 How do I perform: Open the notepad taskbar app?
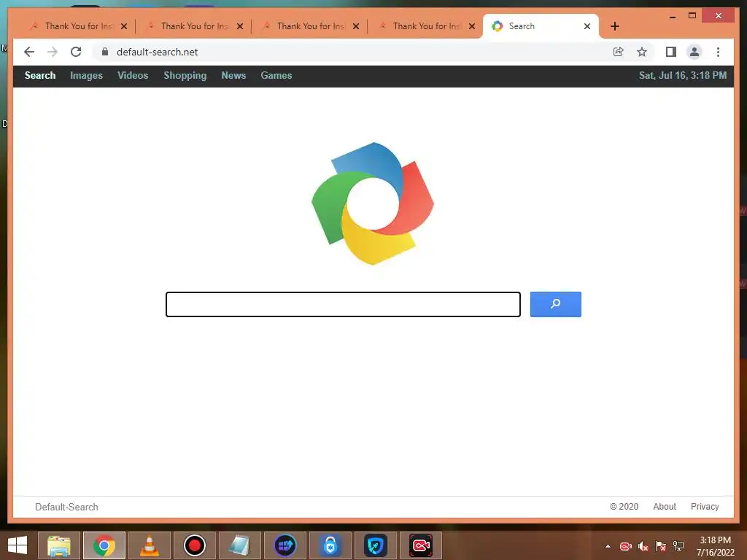pos(239,545)
